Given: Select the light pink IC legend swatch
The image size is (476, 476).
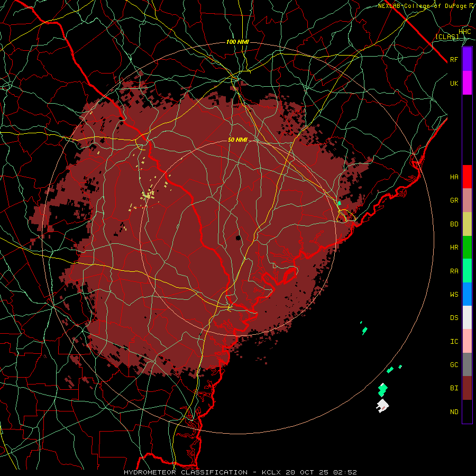Looking at the screenshot, I should (467, 341).
